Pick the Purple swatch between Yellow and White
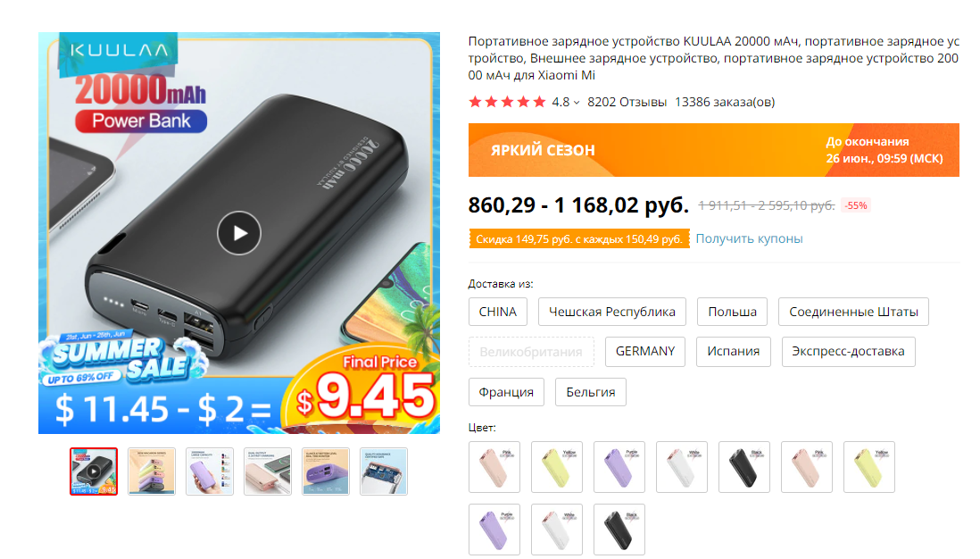 (619, 467)
